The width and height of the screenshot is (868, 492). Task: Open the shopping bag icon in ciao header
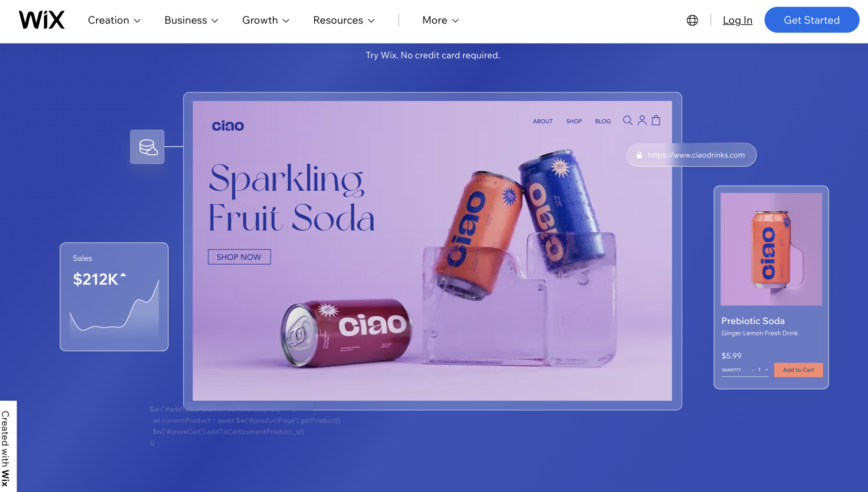656,120
